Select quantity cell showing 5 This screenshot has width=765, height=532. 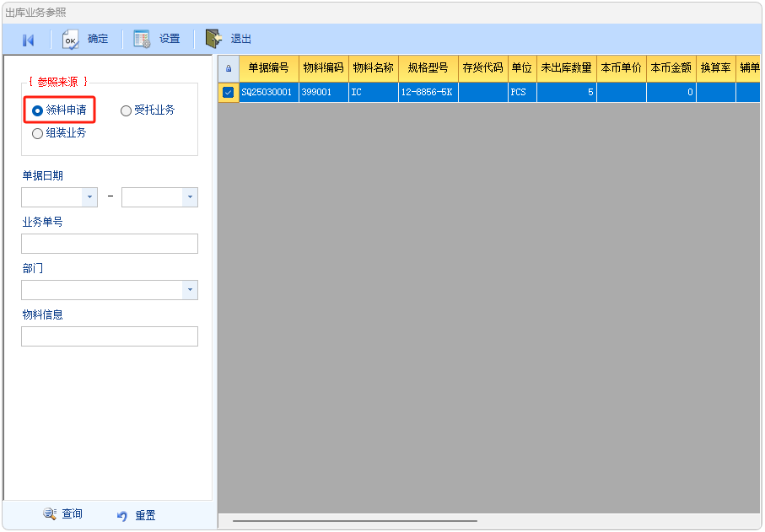567,92
